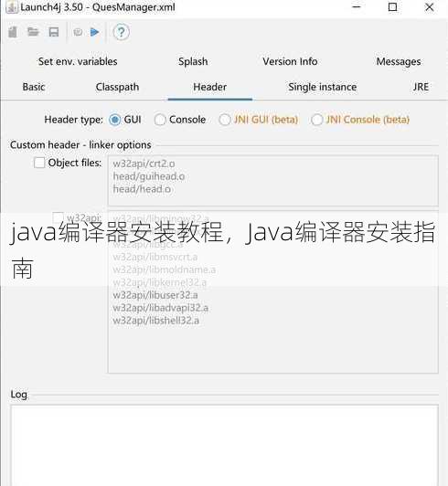
Task: Click the Launch4j app icon in the title bar
Action: [12, 7]
